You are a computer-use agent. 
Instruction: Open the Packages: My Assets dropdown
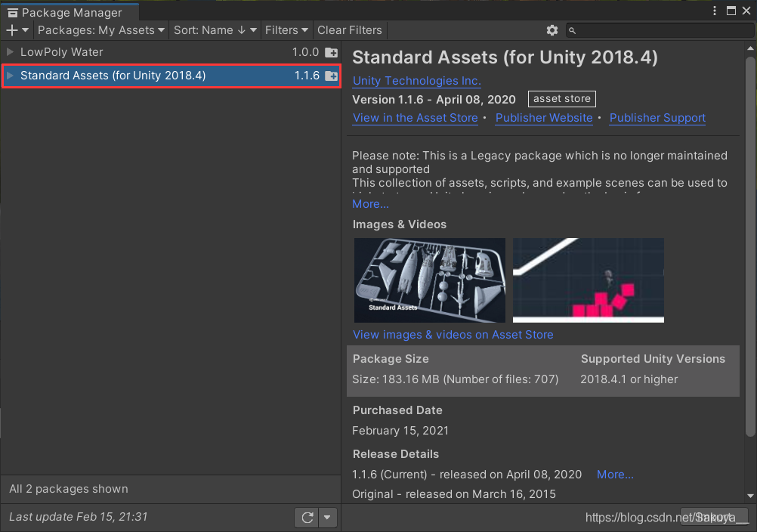[x=101, y=30]
